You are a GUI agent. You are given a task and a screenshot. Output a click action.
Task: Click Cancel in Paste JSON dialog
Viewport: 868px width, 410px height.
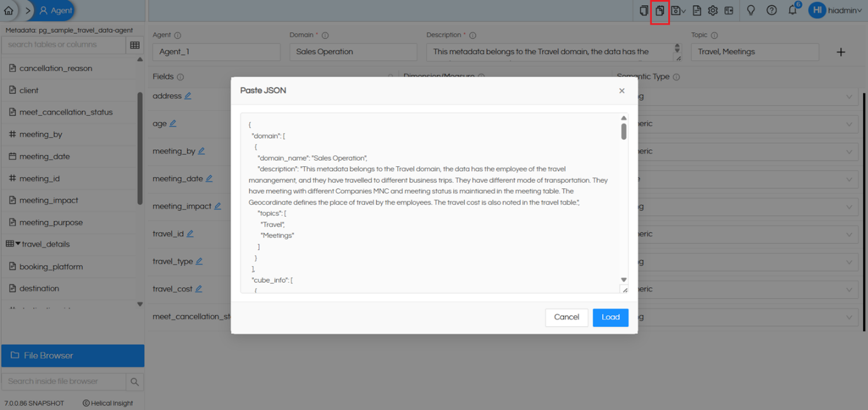[x=567, y=317]
